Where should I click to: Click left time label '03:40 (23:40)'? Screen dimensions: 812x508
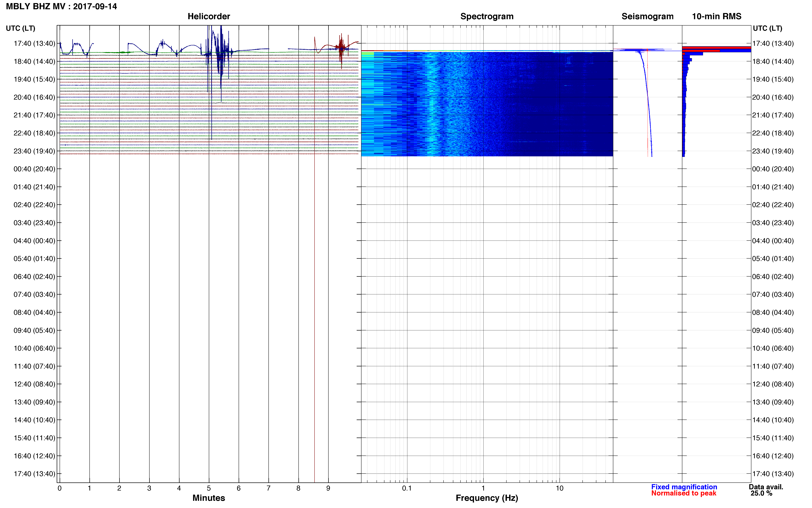pyautogui.click(x=34, y=223)
